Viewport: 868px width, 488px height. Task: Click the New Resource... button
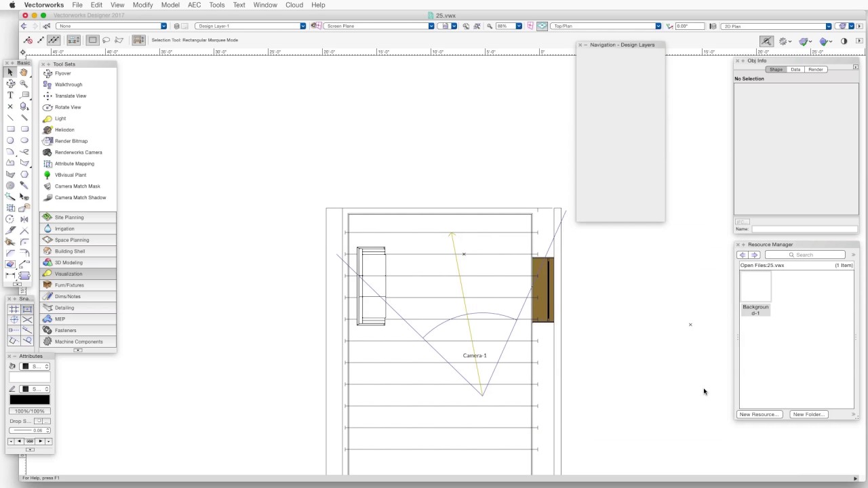(759, 414)
